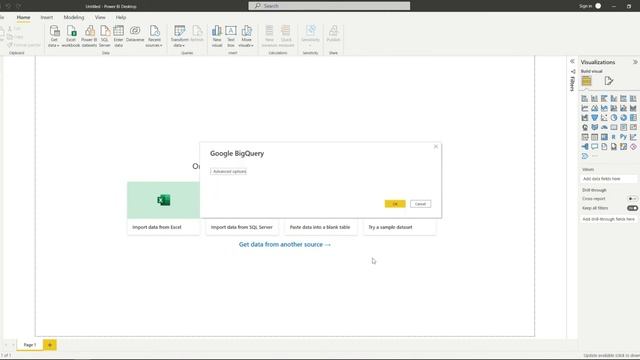
Task: Add the Decomposition tree visual
Action: pos(585,147)
